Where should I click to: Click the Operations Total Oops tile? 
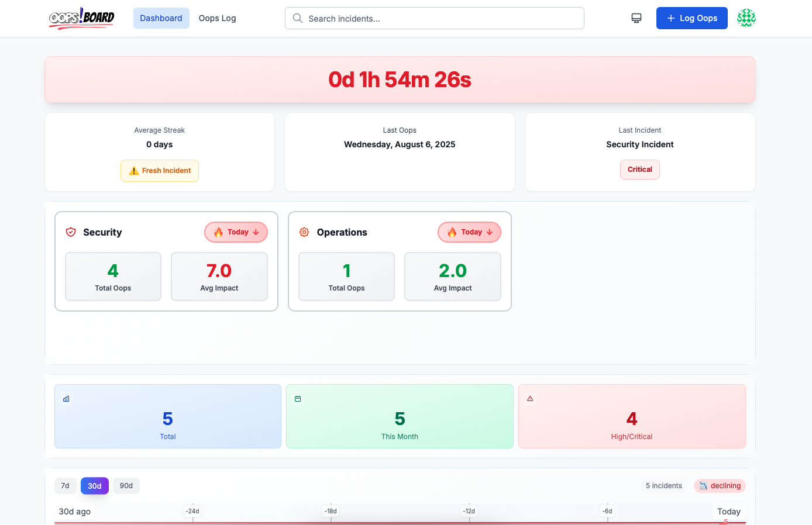pyautogui.click(x=346, y=277)
